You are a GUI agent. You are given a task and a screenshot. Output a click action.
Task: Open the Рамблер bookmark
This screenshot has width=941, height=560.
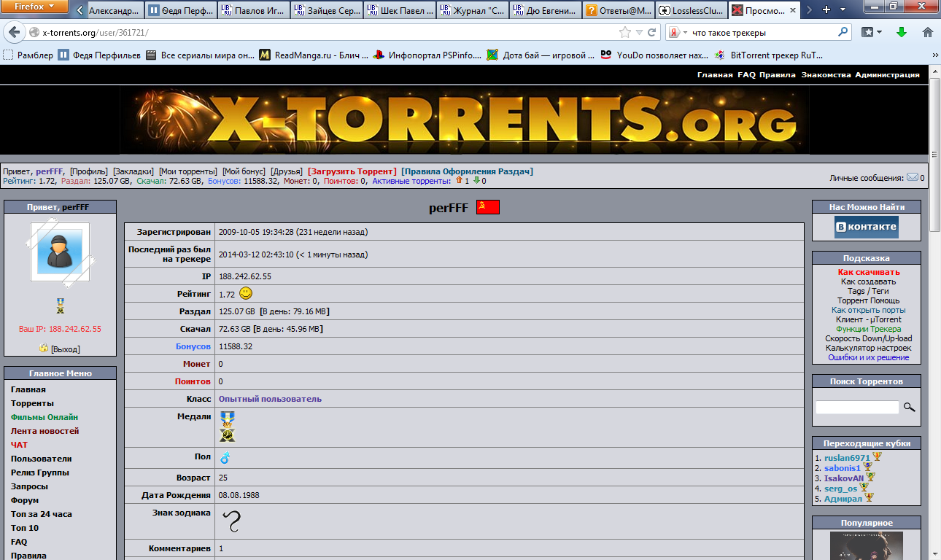(x=28, y=55)
